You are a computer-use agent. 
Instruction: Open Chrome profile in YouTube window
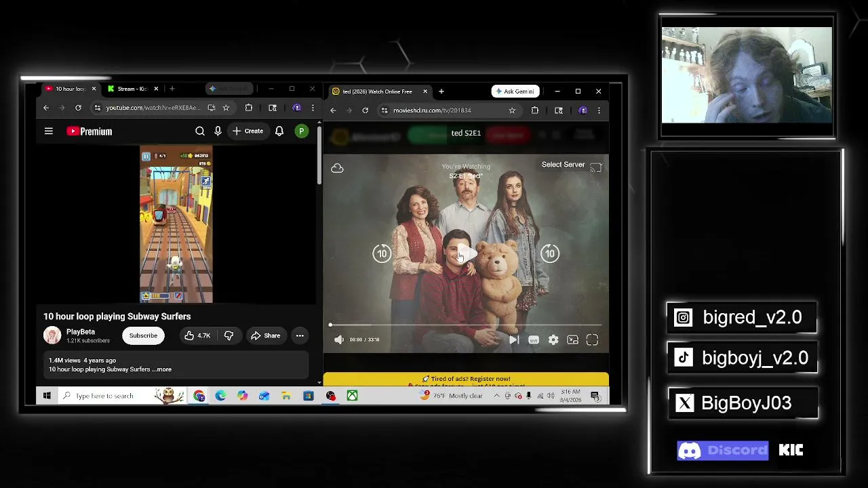(x=296, y=108)
